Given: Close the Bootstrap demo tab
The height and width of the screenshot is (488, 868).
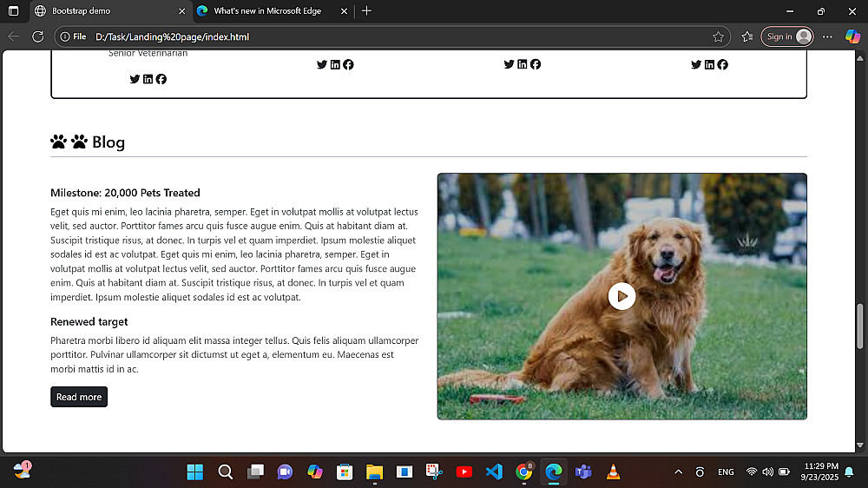Looking at the screenshot, I should 181,11.
